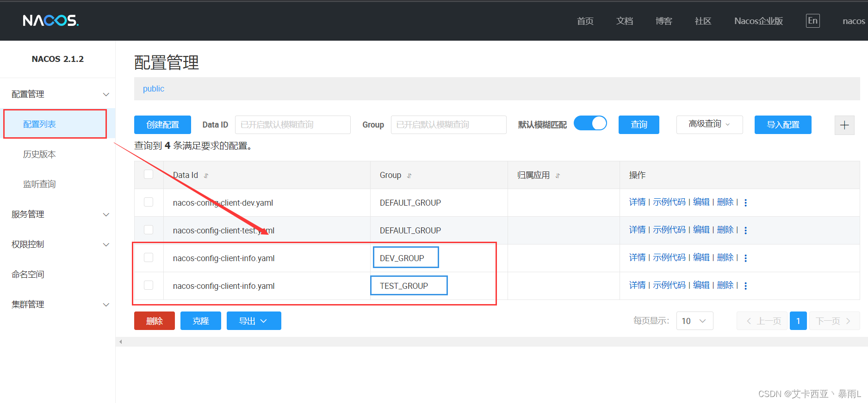Select the public namespace tab
868x403 pixels.
pos(154,89)
